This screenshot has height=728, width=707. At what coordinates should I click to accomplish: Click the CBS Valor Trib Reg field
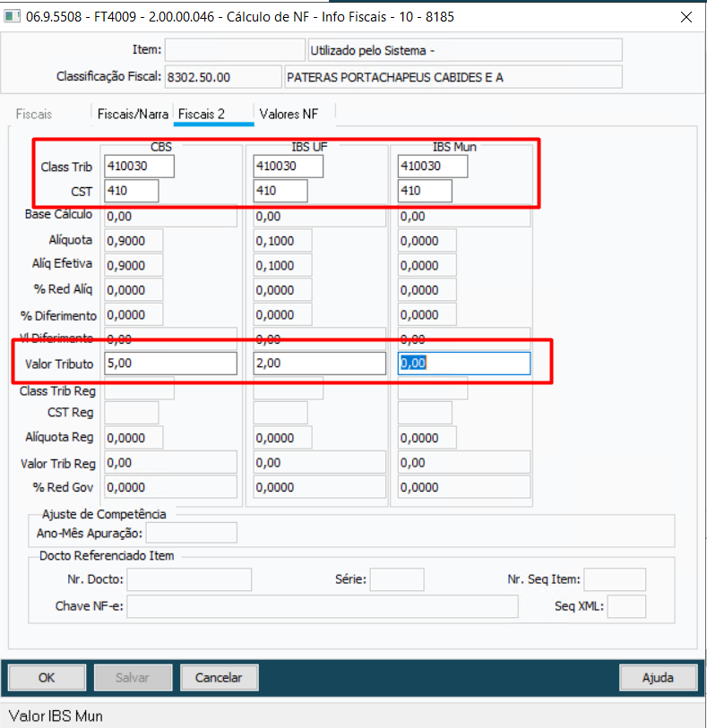[x=170, y=462]
